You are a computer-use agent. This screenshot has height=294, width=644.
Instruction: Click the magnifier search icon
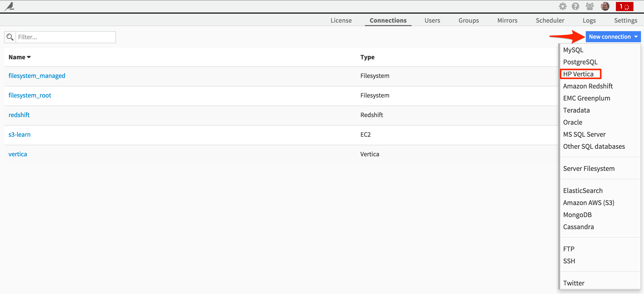[10, 37]
